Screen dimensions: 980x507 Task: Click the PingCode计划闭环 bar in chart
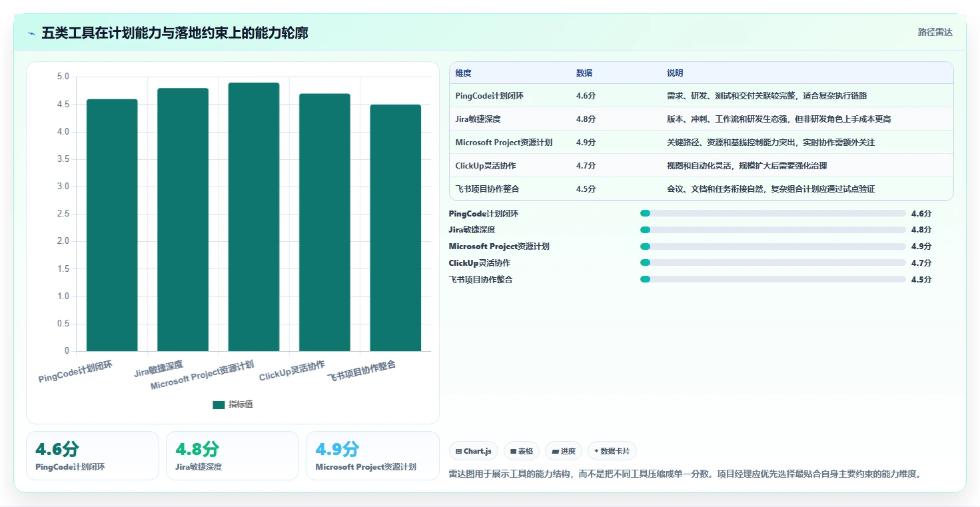[112, 225]
